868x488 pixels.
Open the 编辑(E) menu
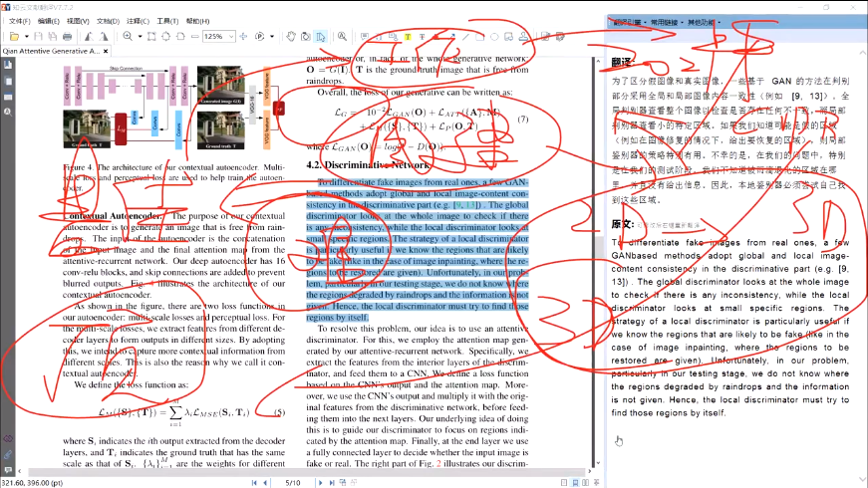click(49, 21)
